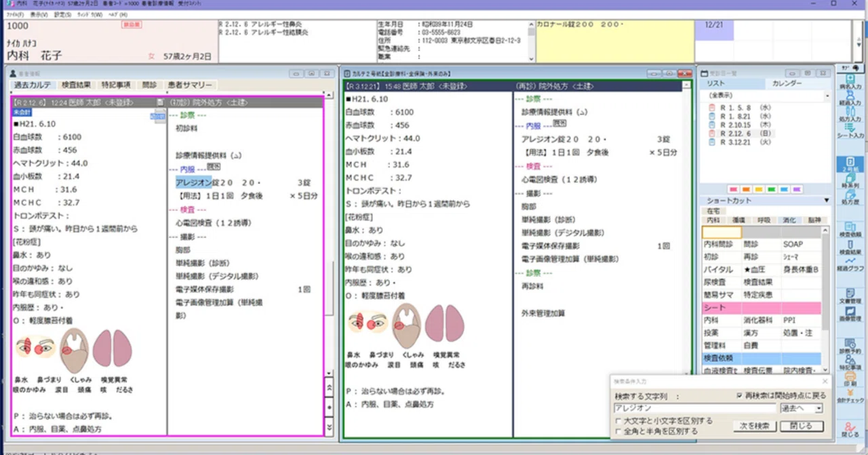This screenshot has width=868, height=455.
Task: Open the 診察予約 sidebar icon
Action: [x=850, y=347]
